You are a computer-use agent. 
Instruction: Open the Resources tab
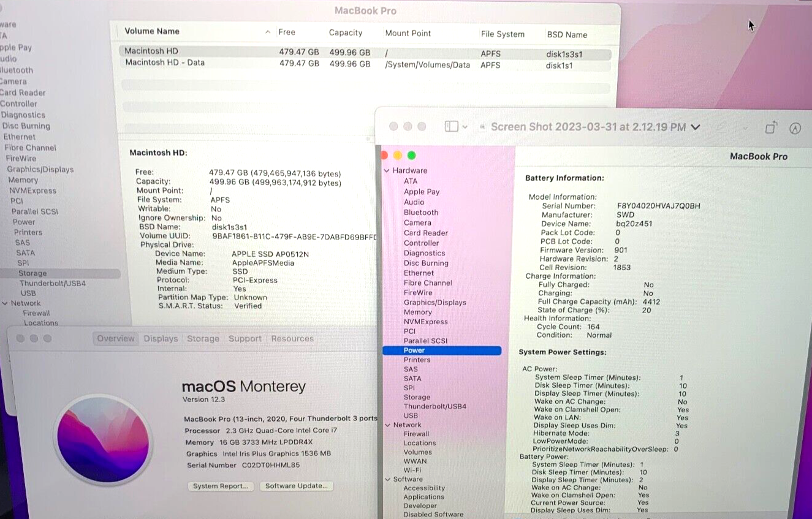click(292, 338)
